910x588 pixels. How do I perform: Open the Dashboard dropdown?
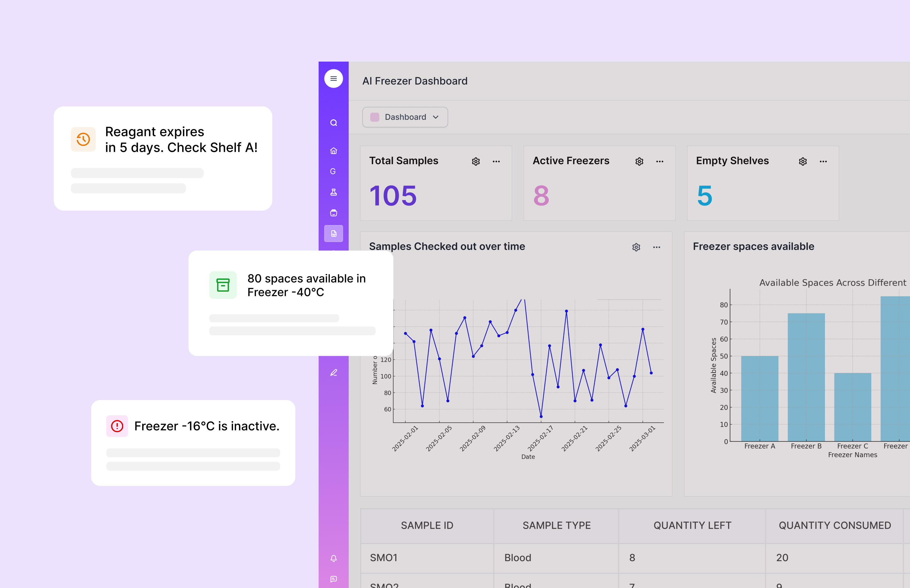405,117
